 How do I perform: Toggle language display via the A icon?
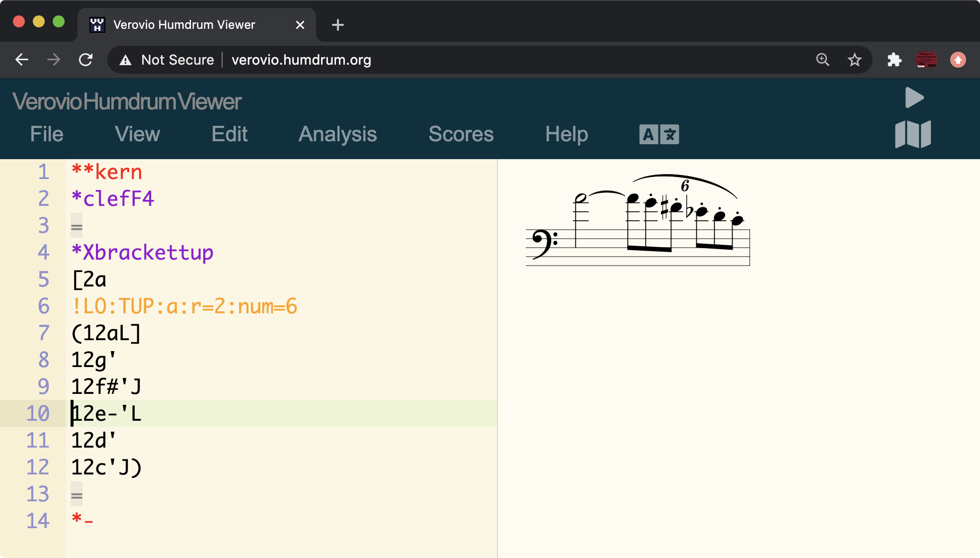tap(649, 134)
